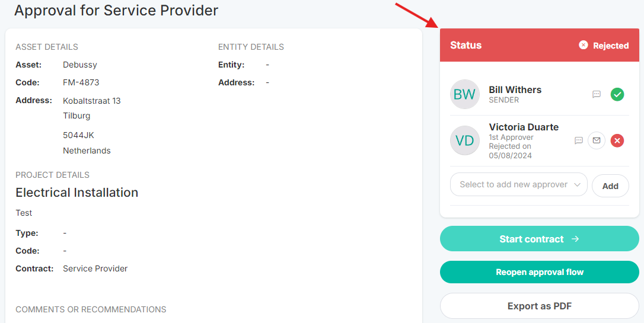Click Bill Withers' green checkmark status icon

click(617, 94)
